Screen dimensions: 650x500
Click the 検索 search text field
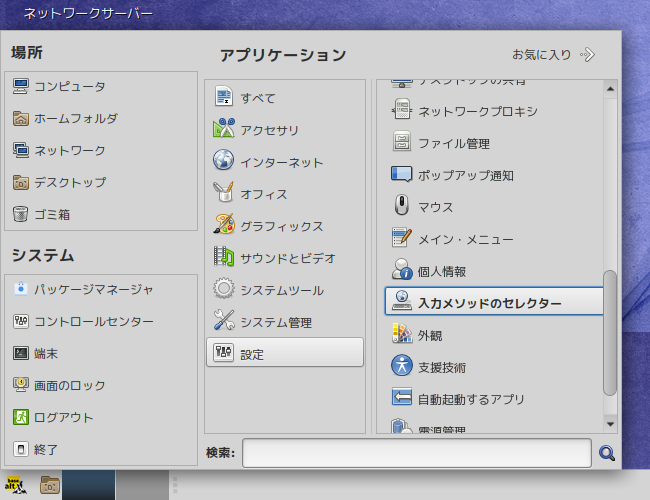click(417, 453)
